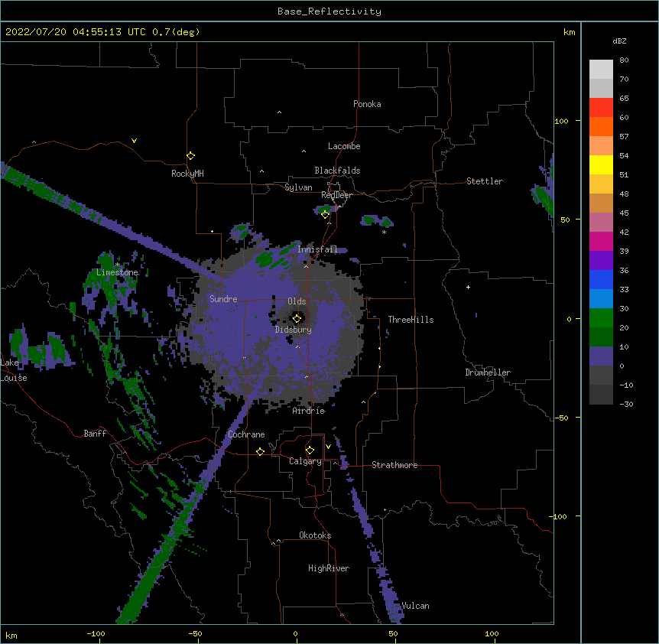The width and height of the screenshot is (659, 644).
Task: Click the yellow diamond marker beside Cochrane
Action: 260,451
